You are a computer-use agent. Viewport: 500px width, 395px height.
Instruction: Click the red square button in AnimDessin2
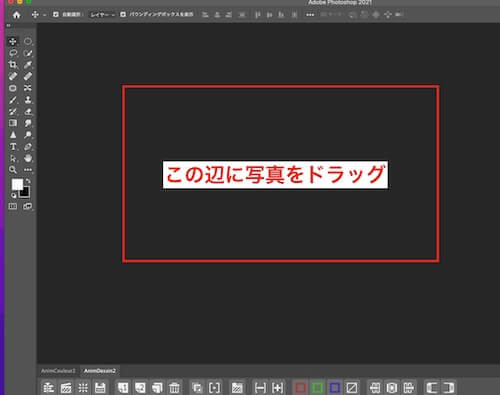coord(300,388)
